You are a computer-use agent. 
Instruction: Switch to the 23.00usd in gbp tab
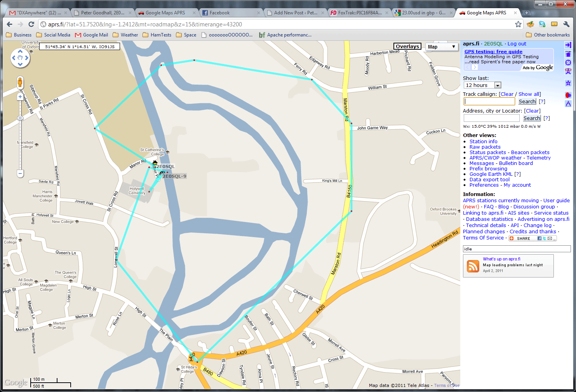[424, 13]
